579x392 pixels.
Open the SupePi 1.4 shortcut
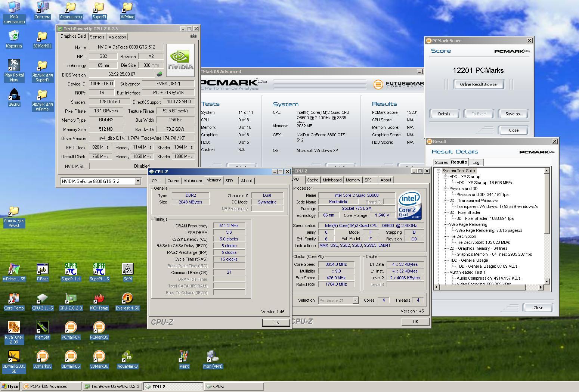[x=71, y=272]
